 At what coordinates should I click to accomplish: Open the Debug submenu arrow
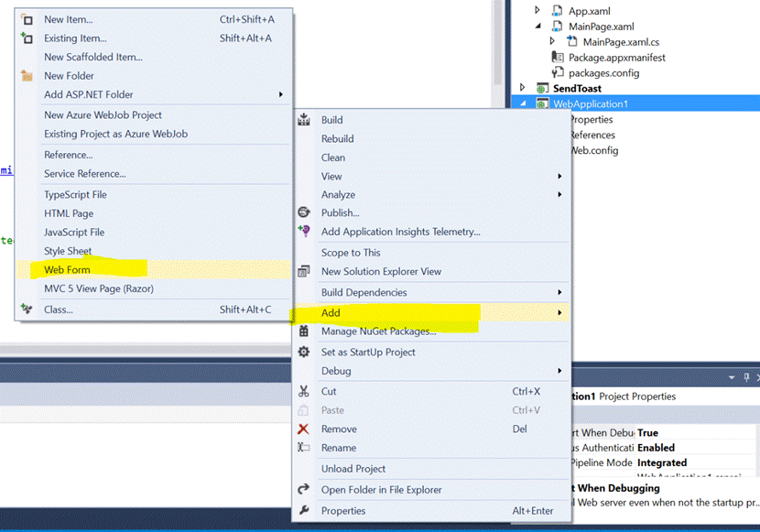(x=559, y=371)
